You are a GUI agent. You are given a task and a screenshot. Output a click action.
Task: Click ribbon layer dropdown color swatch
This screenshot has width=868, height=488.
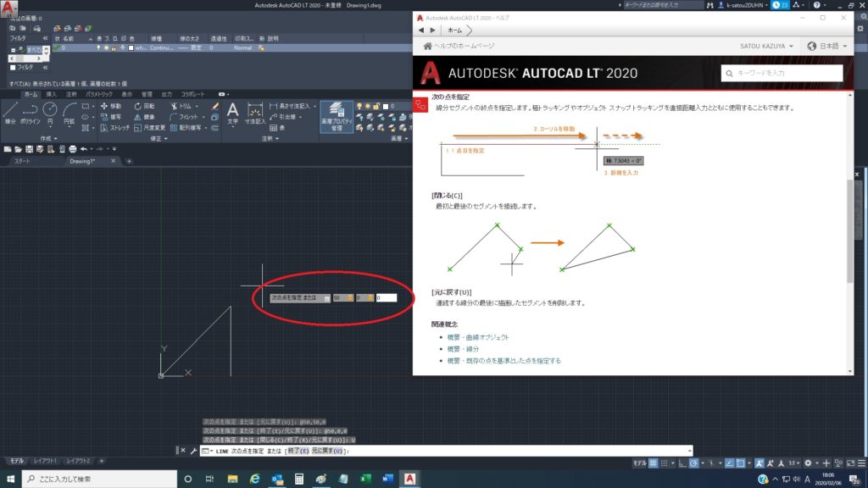386,106
